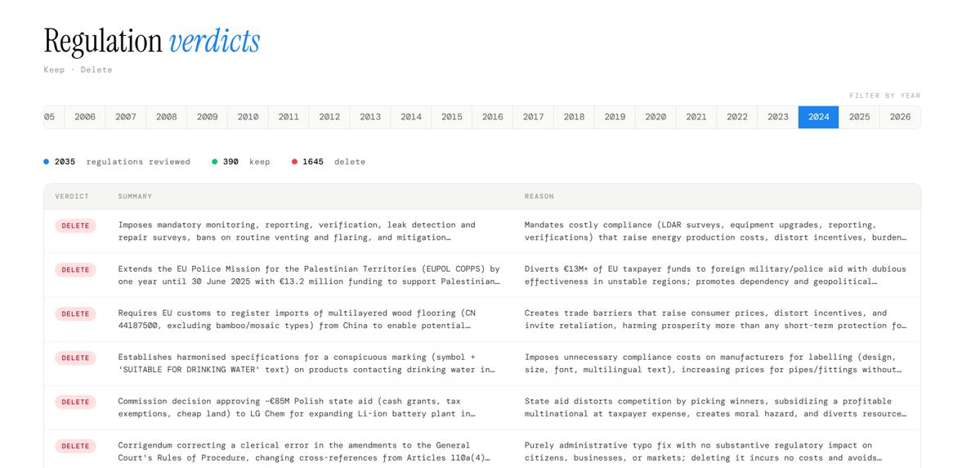Click the active 2024 year tab
The height and width of the screenshot is (468, 980).
[819, 117]
